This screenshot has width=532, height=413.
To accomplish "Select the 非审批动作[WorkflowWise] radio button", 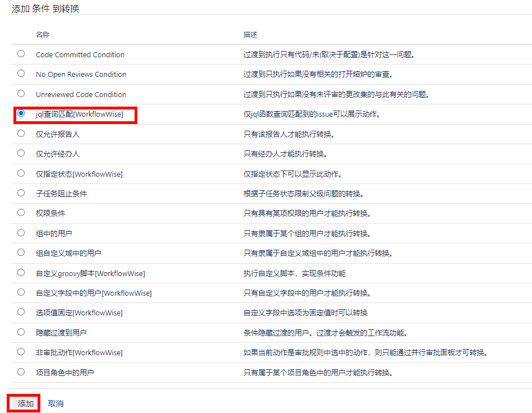I will 21,352.
